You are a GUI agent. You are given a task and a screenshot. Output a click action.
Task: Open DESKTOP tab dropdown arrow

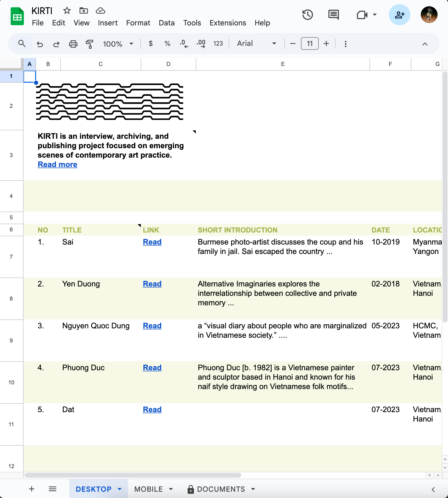120,489
